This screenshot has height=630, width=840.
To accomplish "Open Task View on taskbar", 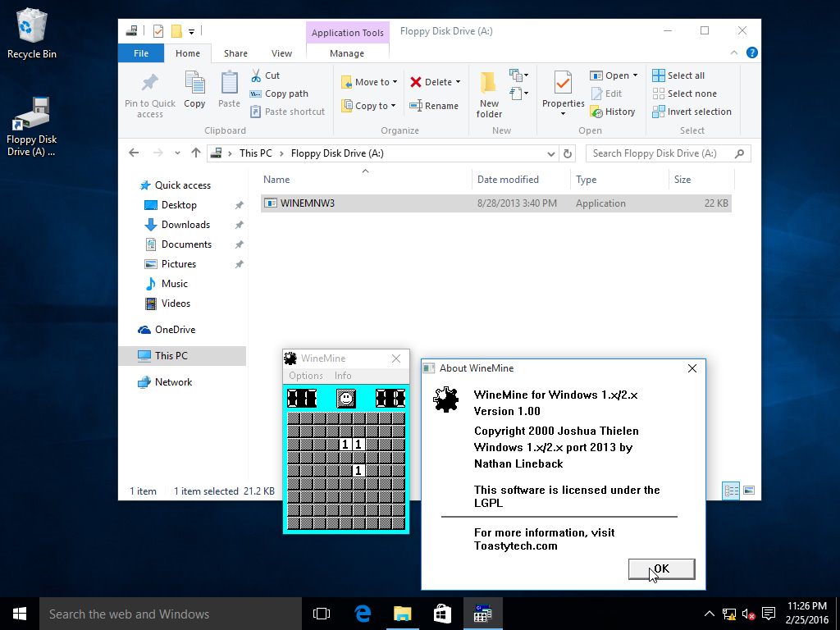I will click(x=322, y=614).
